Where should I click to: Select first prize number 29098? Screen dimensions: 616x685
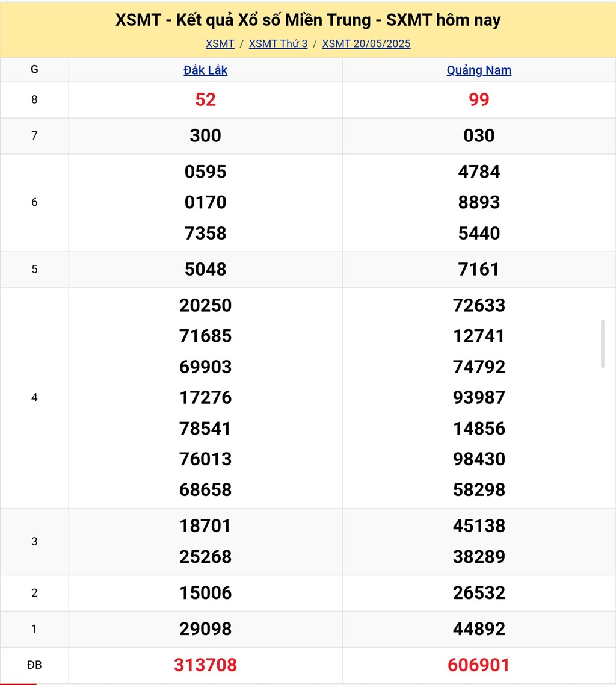coord(206,630)
